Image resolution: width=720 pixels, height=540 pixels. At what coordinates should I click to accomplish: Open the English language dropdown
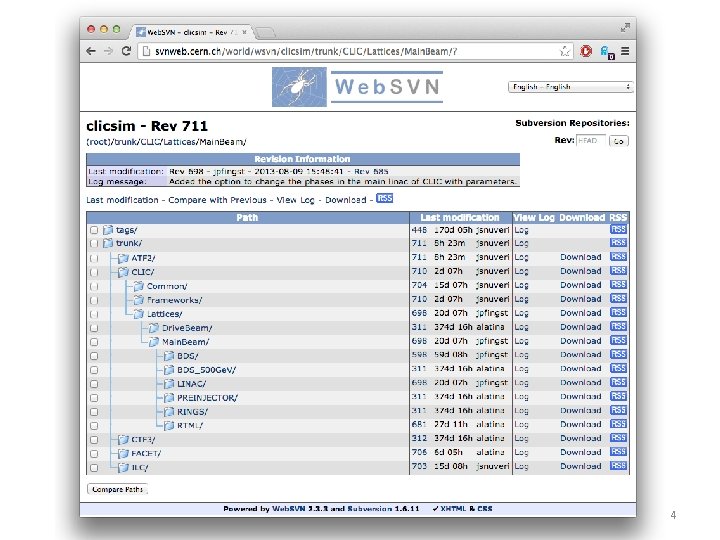(x=570, y=87)
